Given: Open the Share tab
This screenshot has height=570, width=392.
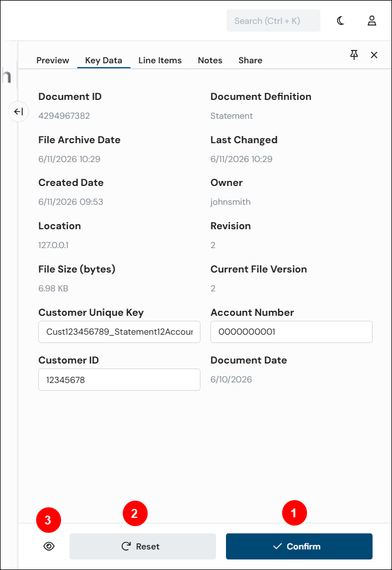Looking at the screenshot, I should click(x=250, y=60).
